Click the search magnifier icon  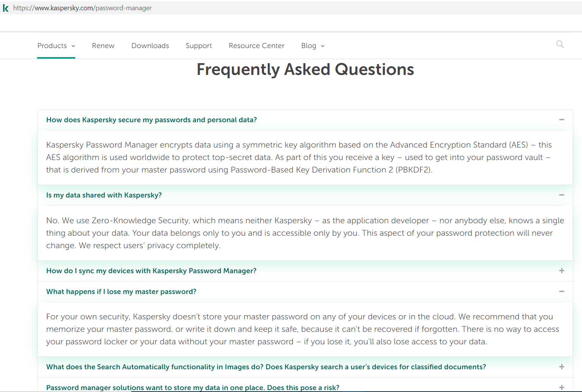pyautogui.click(x=560, y=44)
